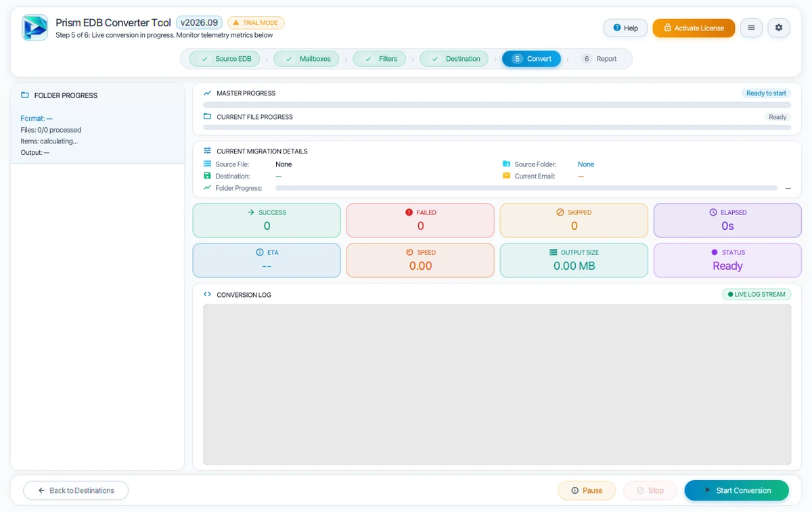
Task: Click the Output Size value 0.00 MB
Action: (574, 266)
